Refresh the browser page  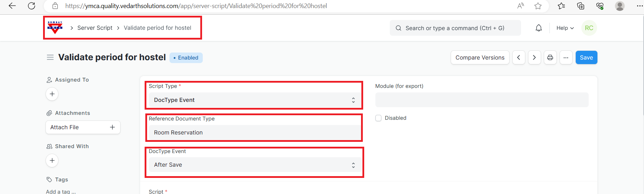point(32,6)
